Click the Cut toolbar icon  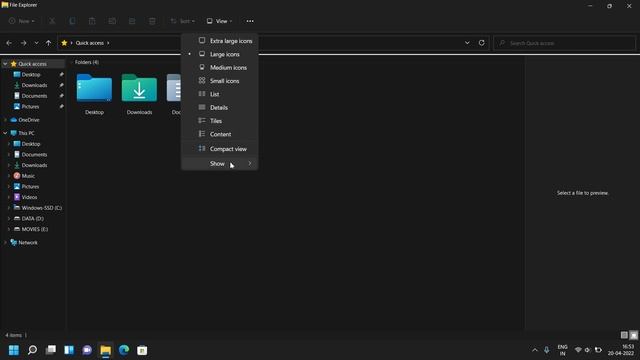[52, 21]
